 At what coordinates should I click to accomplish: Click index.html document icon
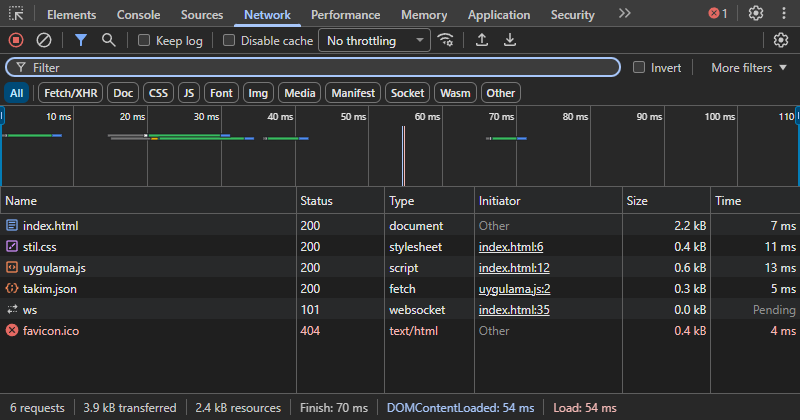coord(12,225)
